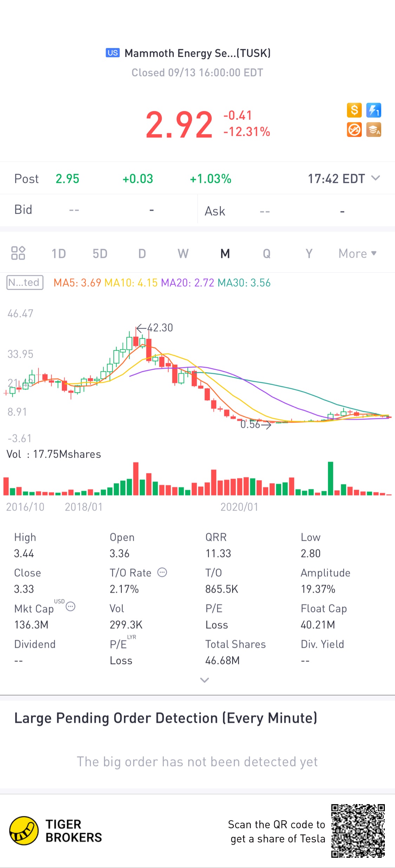Tap the 2020/01 date axis label

coord(239,507)
